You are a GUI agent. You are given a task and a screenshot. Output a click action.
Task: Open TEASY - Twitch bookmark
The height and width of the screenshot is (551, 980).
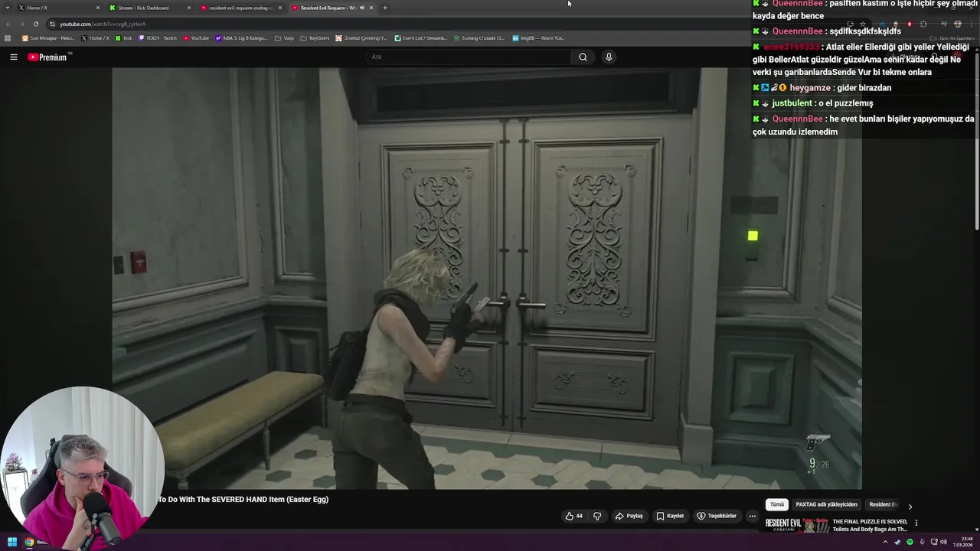click(157, 37)
